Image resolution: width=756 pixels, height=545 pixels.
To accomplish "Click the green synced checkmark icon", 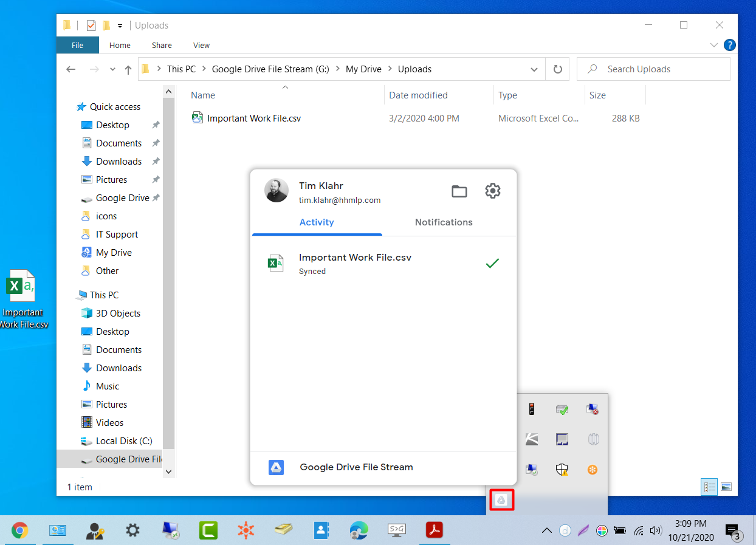I will pyautogui.click(x=492, y=263).
